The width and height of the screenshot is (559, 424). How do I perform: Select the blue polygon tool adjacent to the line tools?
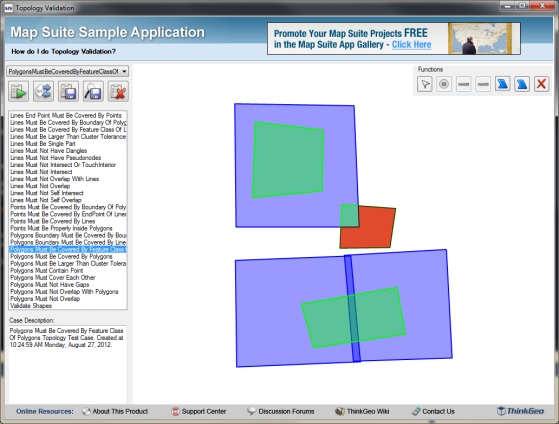[502, 84]
